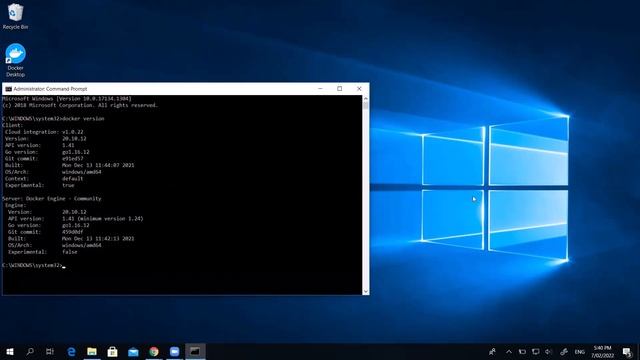Close the Administrator Command Prompt window
Viewport: 640px width, 360px height.
[x=359, y=89]
